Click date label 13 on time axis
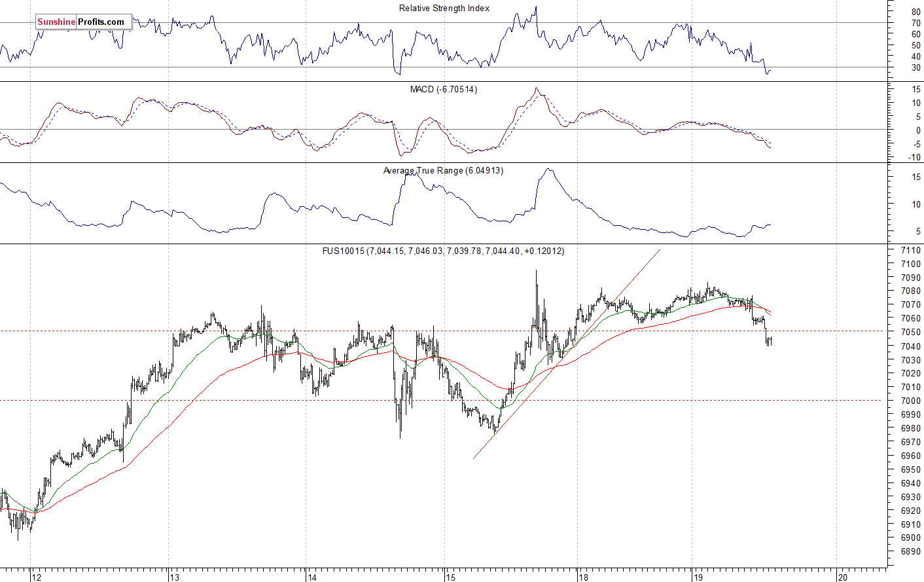Screen dimensions: 924x582 point(174,577)
